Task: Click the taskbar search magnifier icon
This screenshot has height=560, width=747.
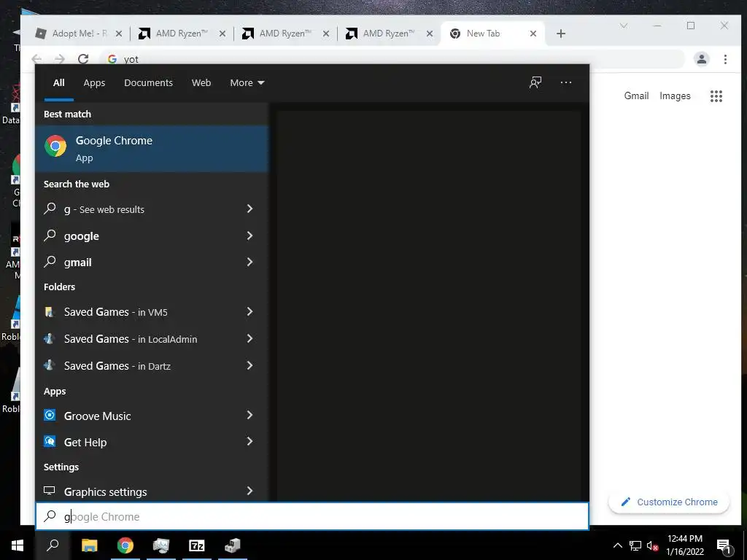Action: point(53,545)
